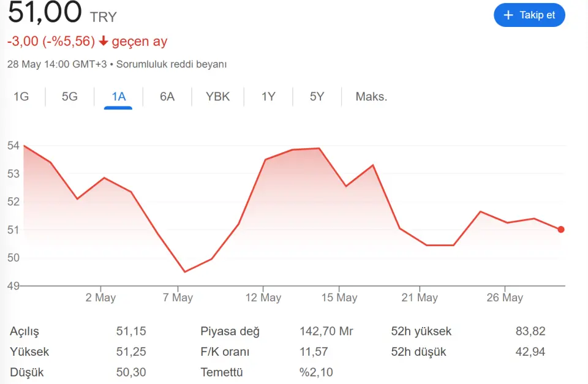The width and height of the screenshot is (588, 384).
Task: Switch to the 5G range tab
Action: tap(70, 97)
